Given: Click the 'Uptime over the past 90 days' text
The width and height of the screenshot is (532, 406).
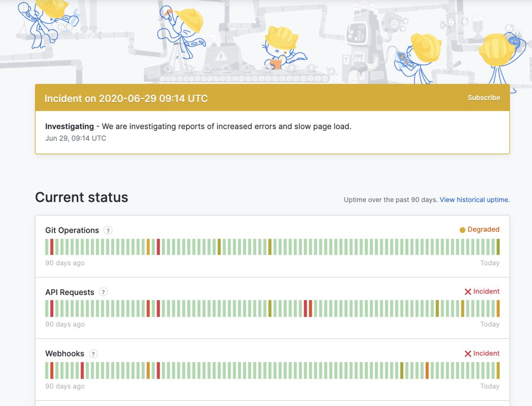Looking at the screenshot, I should pyautogui.click(x=391, y=200).
